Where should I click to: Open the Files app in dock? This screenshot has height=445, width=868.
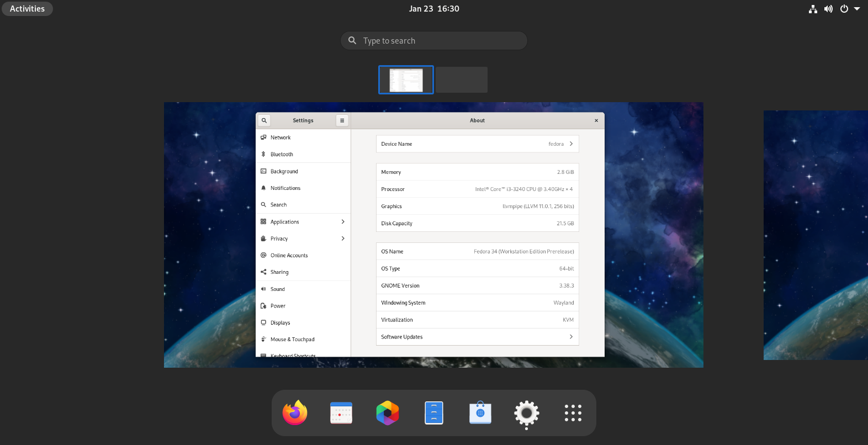click(434, 413)
